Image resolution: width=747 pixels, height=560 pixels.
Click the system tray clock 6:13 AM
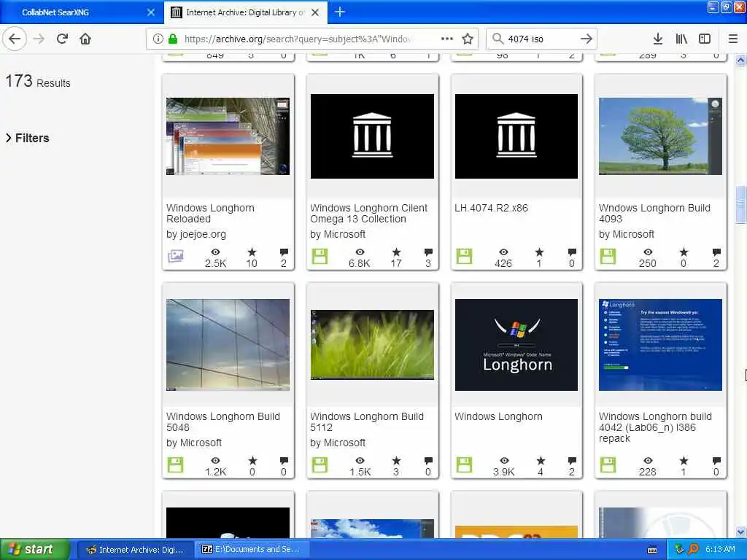[720, 550]
